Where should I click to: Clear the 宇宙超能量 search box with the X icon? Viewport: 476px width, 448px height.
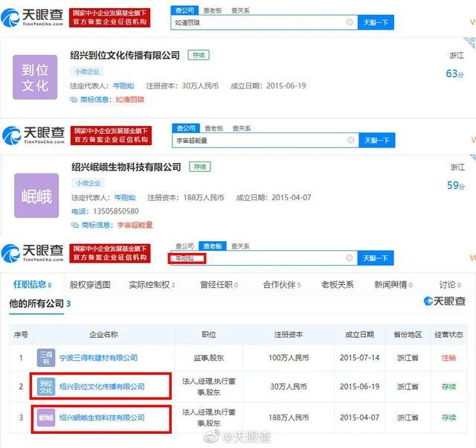[350, 140]
